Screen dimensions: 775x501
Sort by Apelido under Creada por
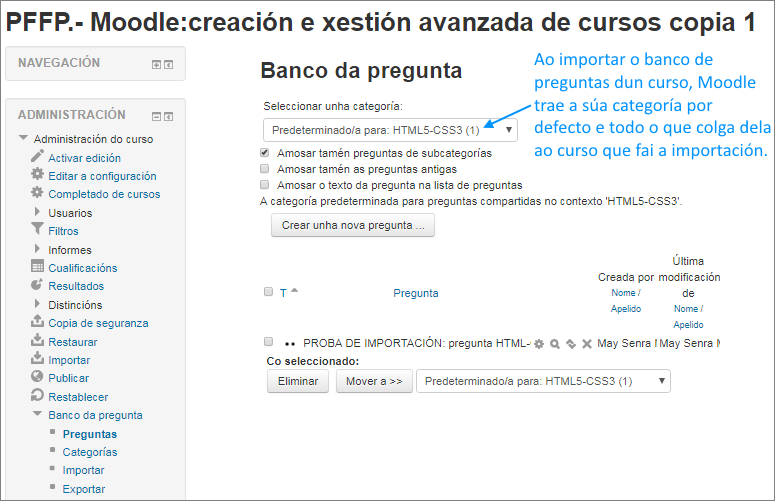626,309
